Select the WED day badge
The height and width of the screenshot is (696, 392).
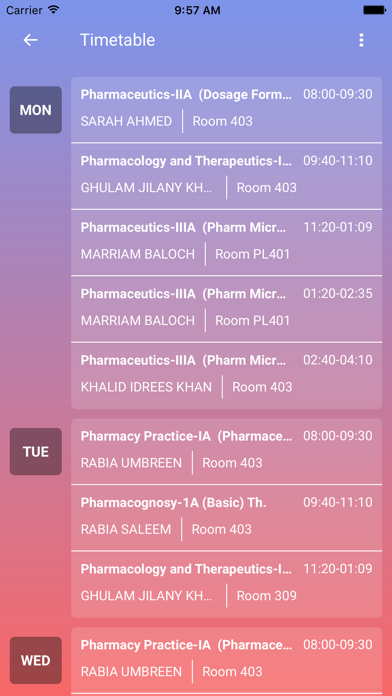pyautogui.click(x=36, y=660)
